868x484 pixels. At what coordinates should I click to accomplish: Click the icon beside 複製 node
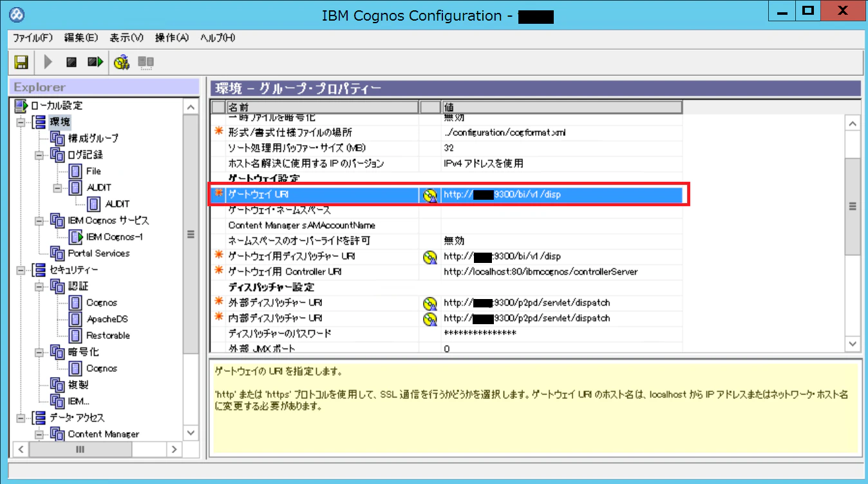point(58,385)
